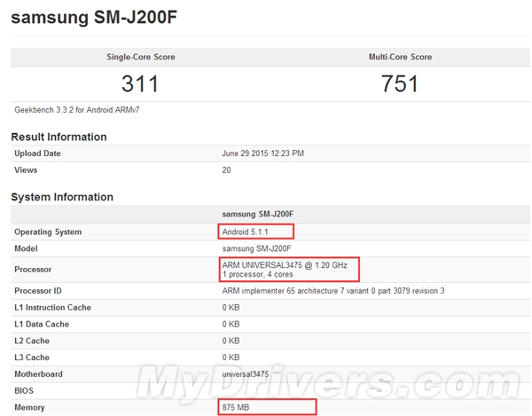This screenshot has width=532, height=416.
Task: Click the Model value samsung SM-J200F
Action: point(256,248)
